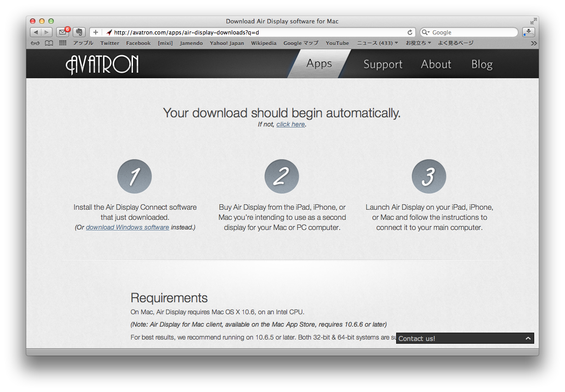Enter full screen with the corner arrows icon
The height and width of the screenshot is (392, 565).
(x=533, y=21)
